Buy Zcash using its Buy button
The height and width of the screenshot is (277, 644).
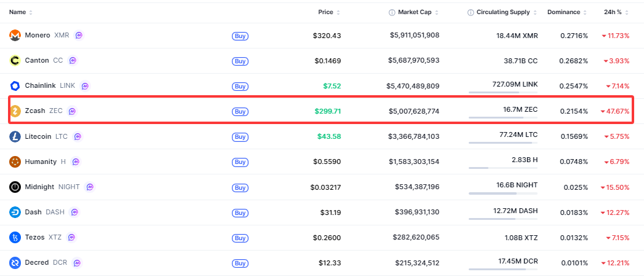coord(240,112)
